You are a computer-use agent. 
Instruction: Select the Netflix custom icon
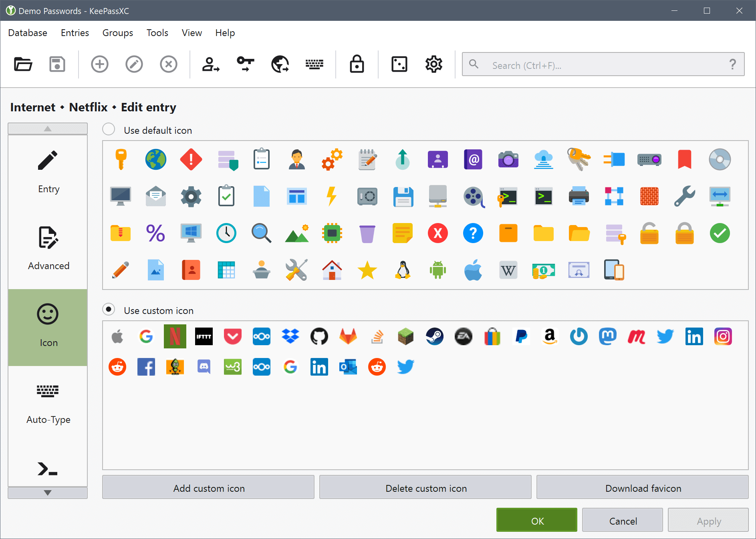click(175, 336)
